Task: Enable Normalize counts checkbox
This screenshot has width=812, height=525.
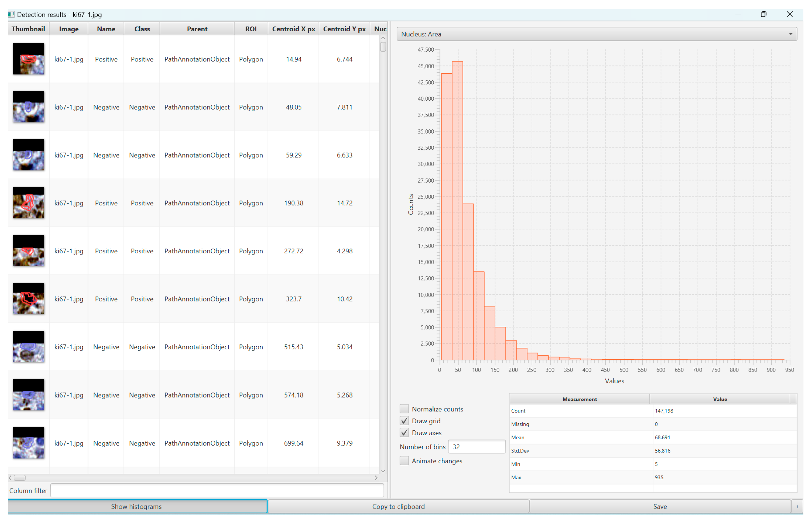Action: tap(404, 409)
